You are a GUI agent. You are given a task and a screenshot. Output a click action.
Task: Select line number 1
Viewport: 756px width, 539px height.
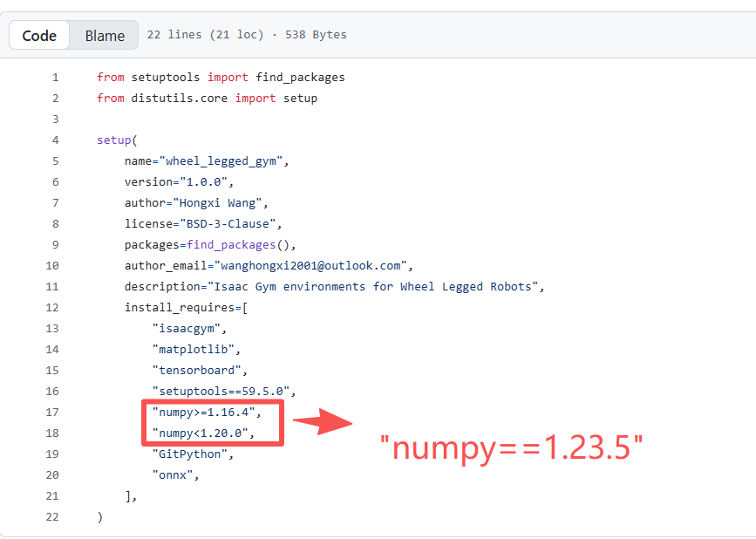[56, 77]
